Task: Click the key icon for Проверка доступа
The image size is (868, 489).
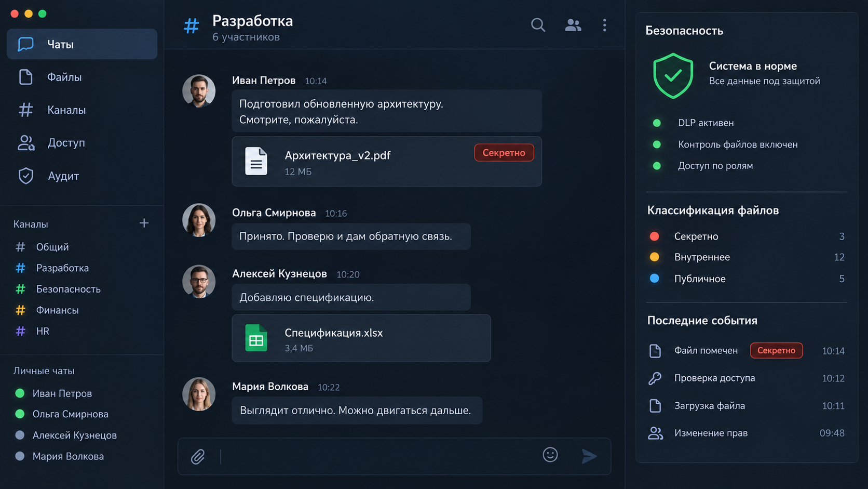Action: pos(655,378)
